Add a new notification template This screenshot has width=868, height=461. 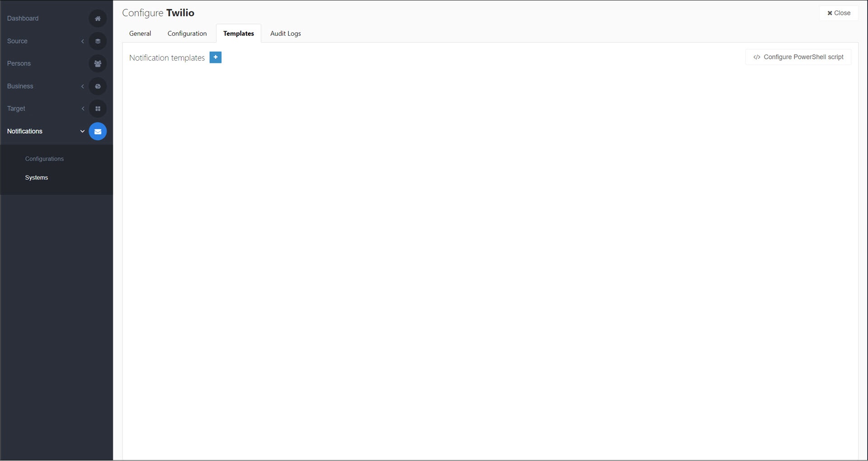(216, 57)
